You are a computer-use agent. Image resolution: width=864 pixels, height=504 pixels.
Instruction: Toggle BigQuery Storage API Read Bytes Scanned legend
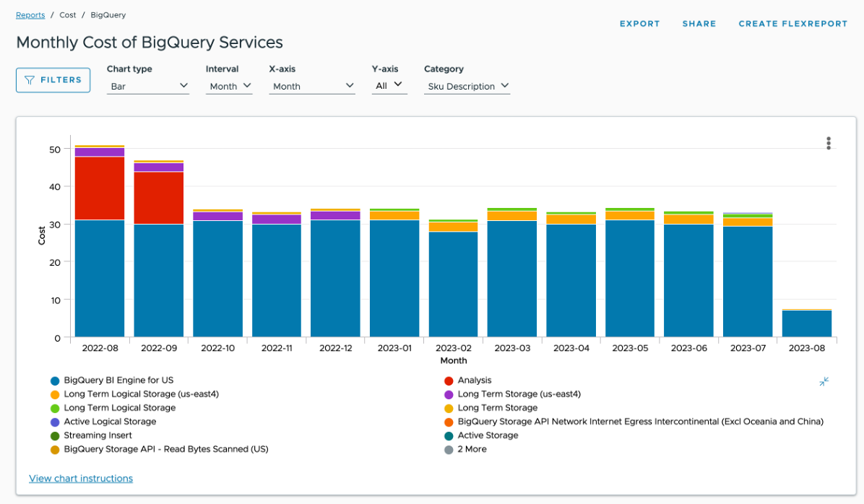point(159,449)
